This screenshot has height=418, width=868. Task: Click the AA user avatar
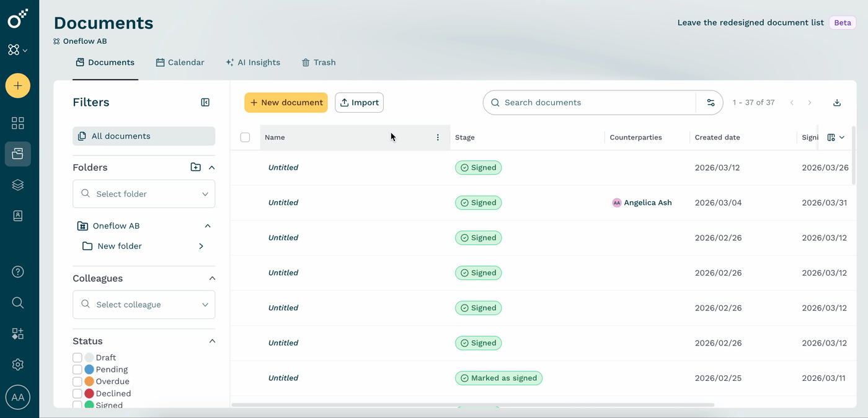pyautogui.click(x=18, y=397)
